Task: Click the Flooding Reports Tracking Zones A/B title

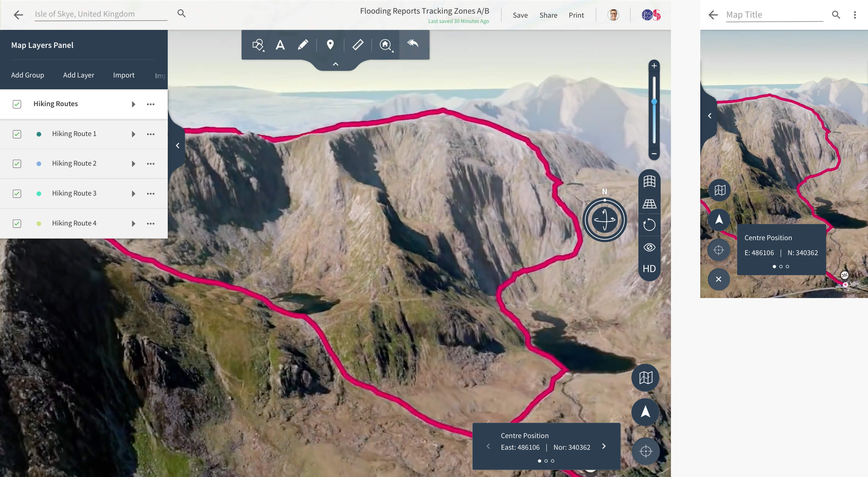Action: tap(425, 11)
